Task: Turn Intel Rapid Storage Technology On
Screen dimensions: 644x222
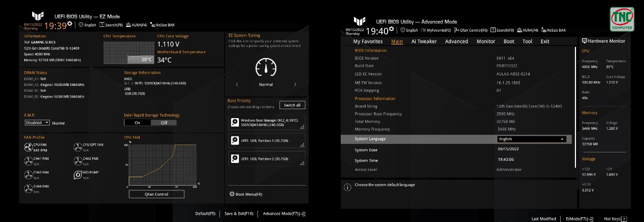Action: pyautogui.click(x=137, y=122)
